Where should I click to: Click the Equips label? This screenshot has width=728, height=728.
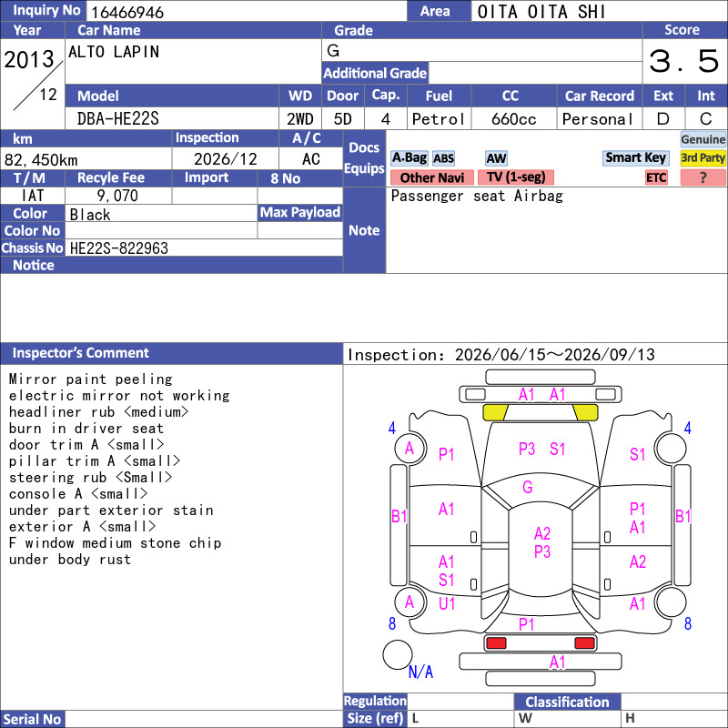tap(364, 168)
